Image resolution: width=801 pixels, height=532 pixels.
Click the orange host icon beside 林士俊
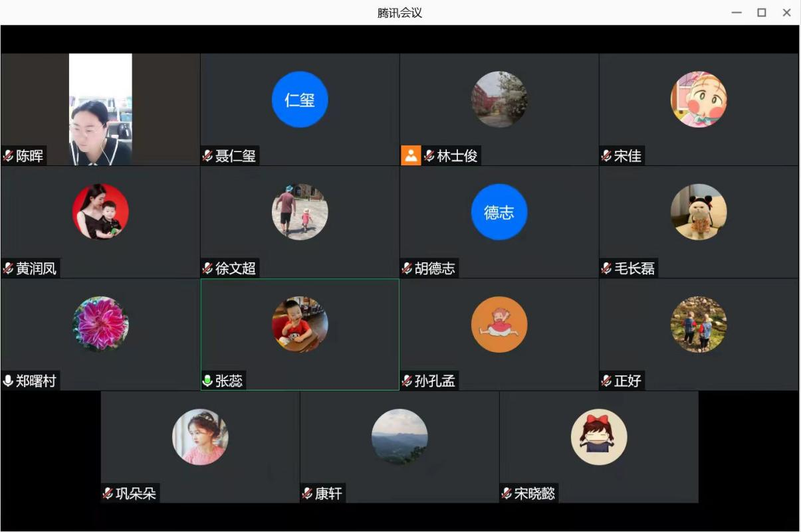coord(411,156)
